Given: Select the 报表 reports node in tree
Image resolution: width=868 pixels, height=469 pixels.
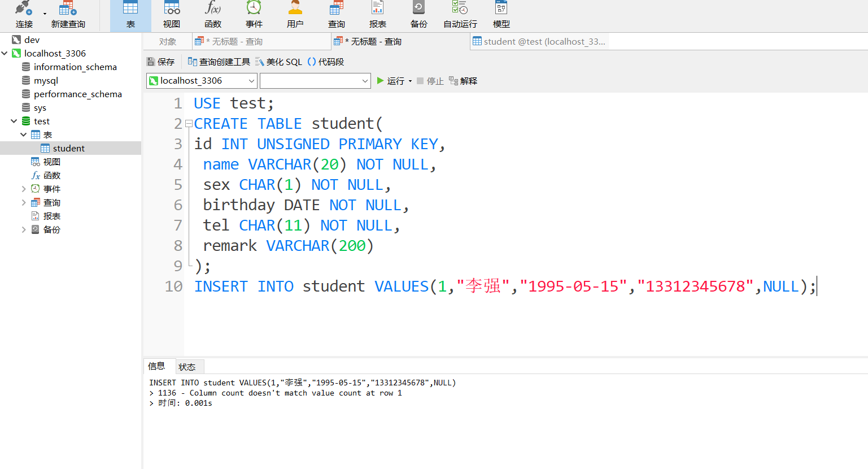Looking at the screenshot, I should point(52,216).
